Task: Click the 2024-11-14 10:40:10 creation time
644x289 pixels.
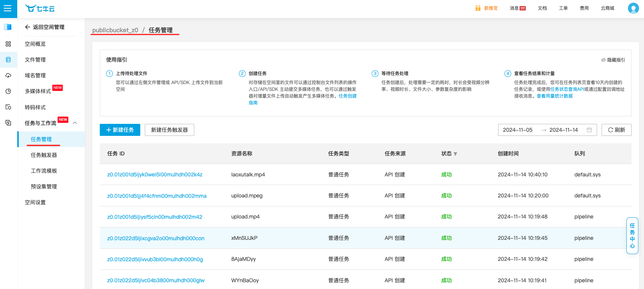Action: [x=522, y=175]
